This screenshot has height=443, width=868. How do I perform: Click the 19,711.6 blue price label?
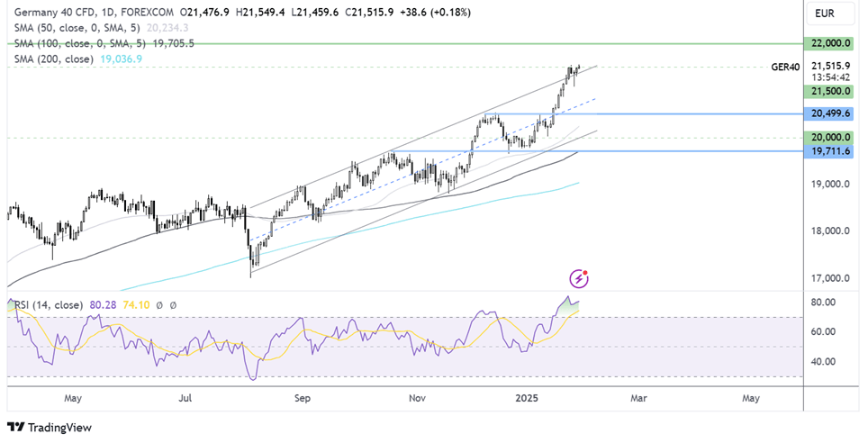[828, 150]
